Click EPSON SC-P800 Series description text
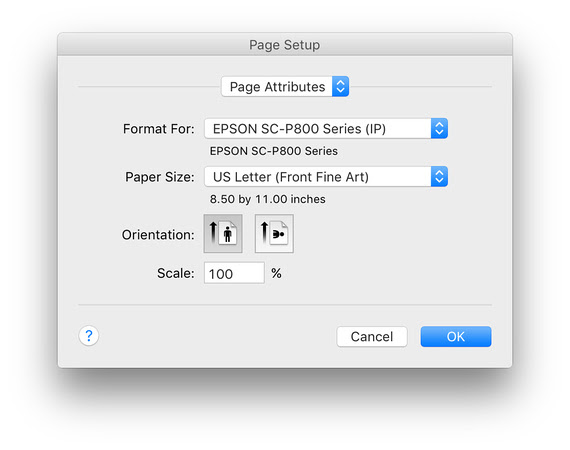This screenshot has width=570, height=450. (274, 151)
